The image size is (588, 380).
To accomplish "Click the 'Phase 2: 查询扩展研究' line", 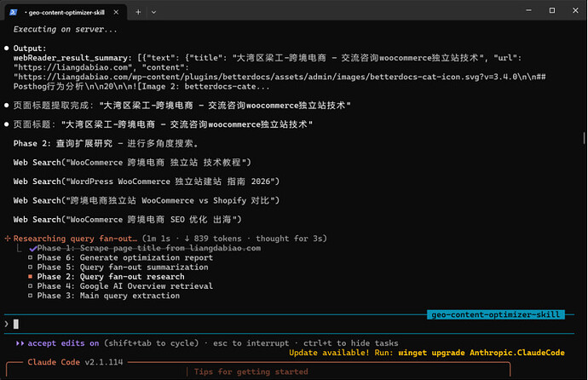I will (x=106, y=143).
